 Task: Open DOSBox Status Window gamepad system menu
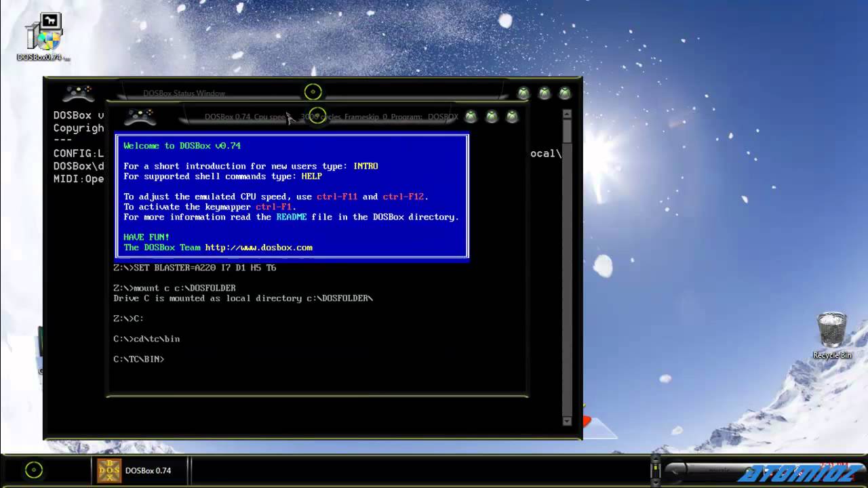[79, 92]
